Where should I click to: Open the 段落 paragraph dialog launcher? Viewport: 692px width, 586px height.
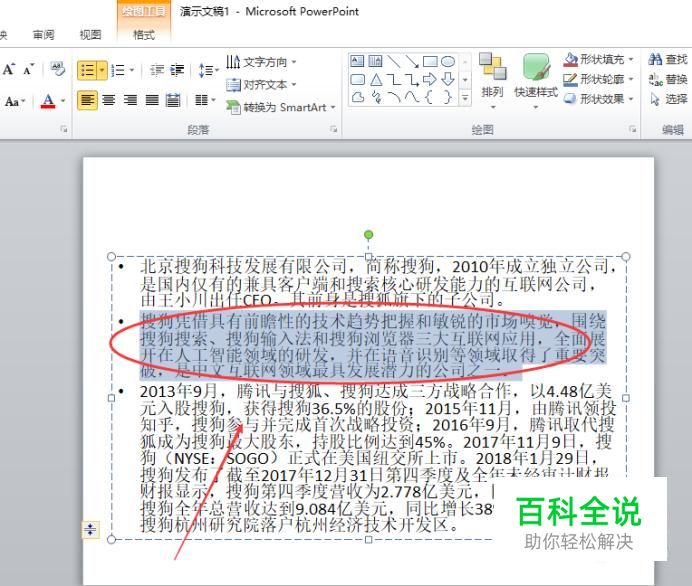334,129
